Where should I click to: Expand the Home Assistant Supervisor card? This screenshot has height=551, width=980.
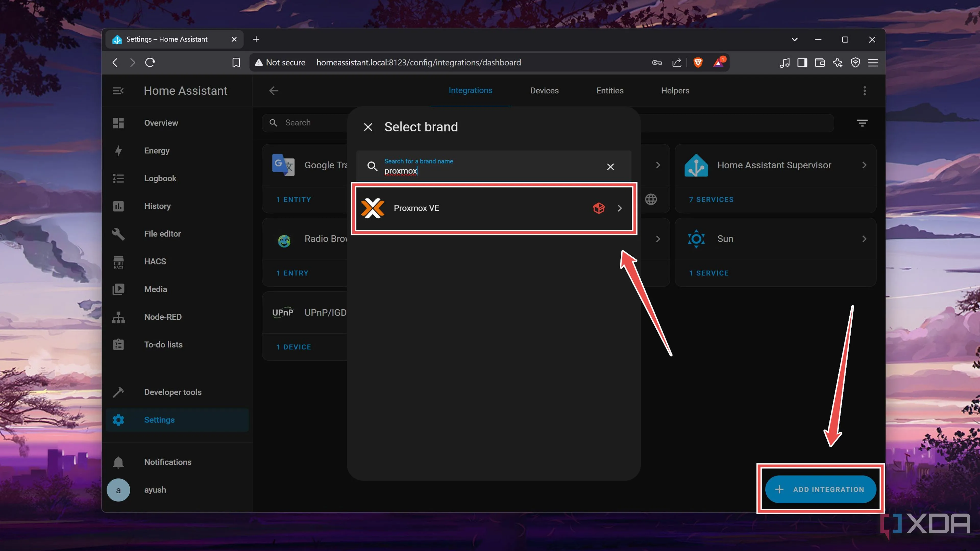(864, 165)
